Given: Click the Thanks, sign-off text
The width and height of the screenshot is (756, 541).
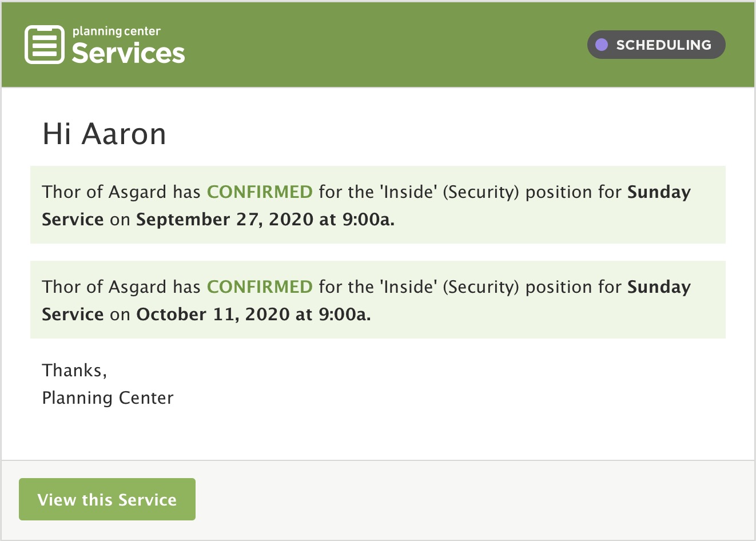Looking at the screenshot, I should [74, 371].
